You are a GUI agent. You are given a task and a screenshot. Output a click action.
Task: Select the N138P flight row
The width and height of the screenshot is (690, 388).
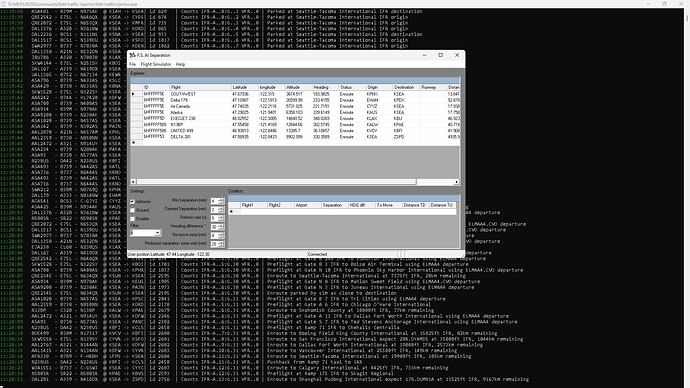[x=295, y=124]
